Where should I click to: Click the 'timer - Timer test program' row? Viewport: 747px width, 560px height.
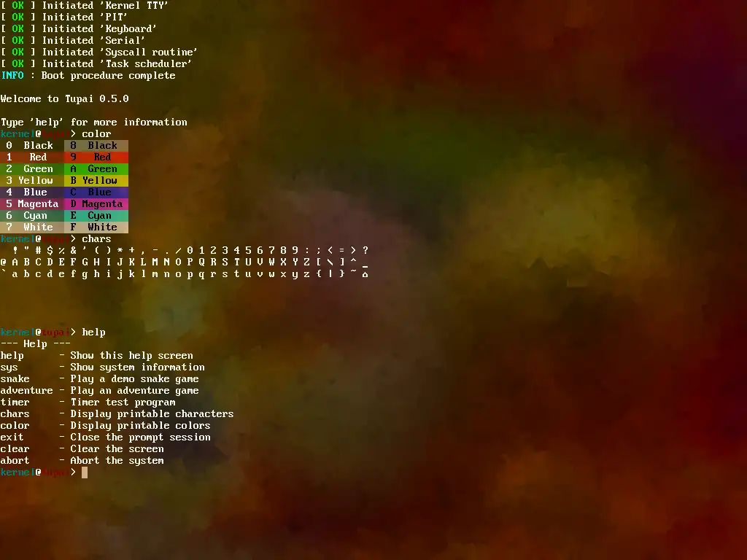88,402
